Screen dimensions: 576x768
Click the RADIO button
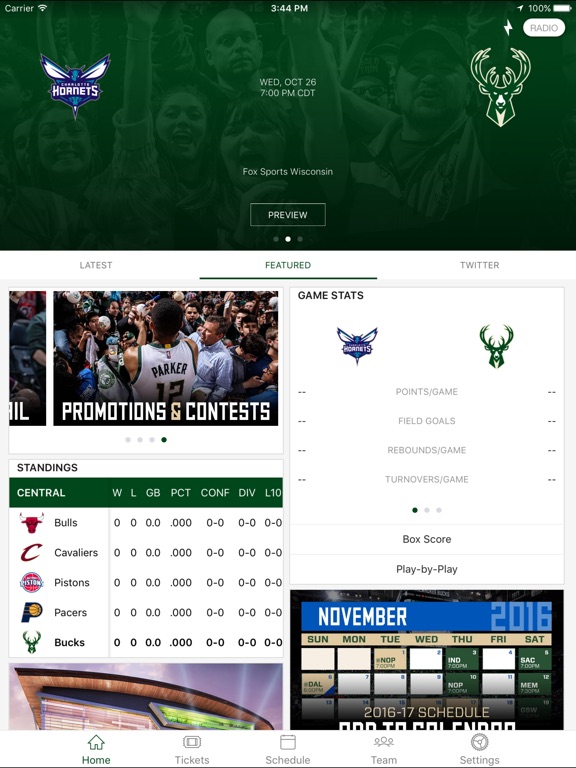(544, 28)
